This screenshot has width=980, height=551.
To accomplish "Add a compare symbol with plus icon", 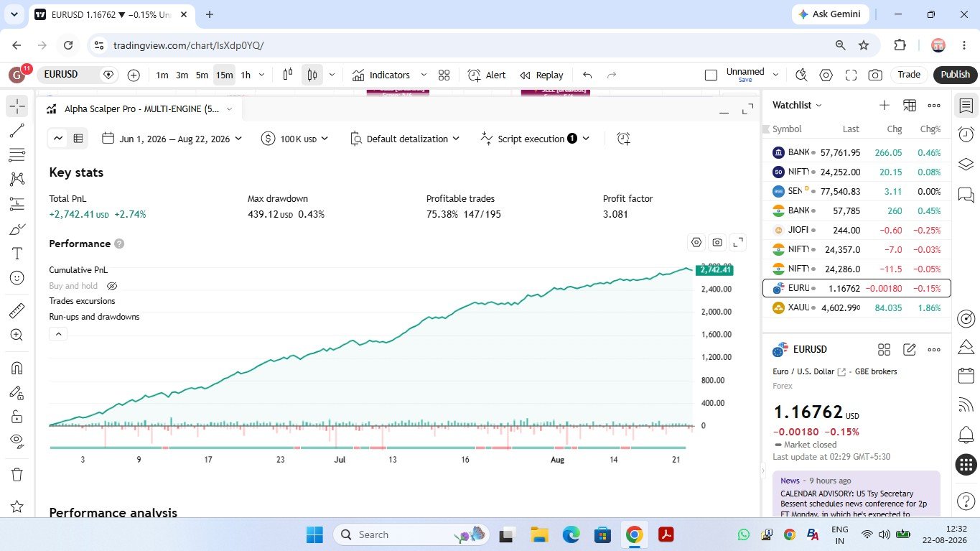I will [x=134, y=75].
